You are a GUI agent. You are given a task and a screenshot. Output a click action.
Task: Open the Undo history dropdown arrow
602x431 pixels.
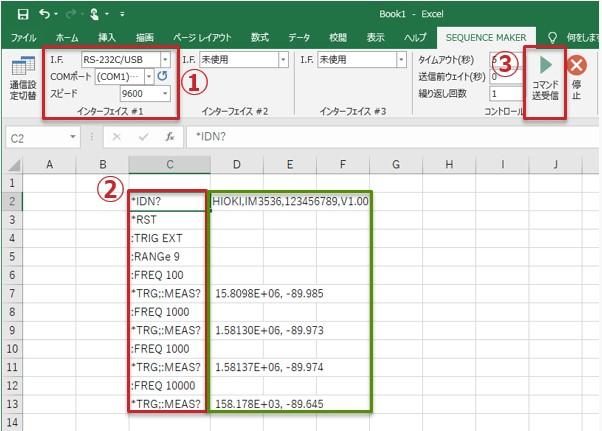click(x=56, y=15)
